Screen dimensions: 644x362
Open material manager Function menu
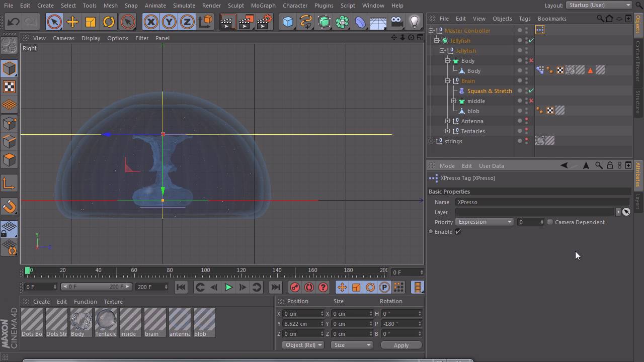click(85, 302)
